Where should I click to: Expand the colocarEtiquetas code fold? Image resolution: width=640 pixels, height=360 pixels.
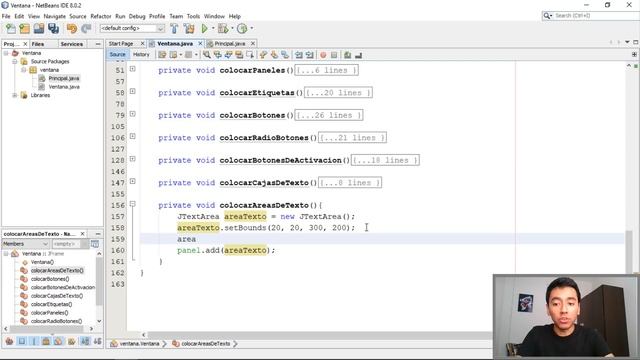click(x=133, y=91)
